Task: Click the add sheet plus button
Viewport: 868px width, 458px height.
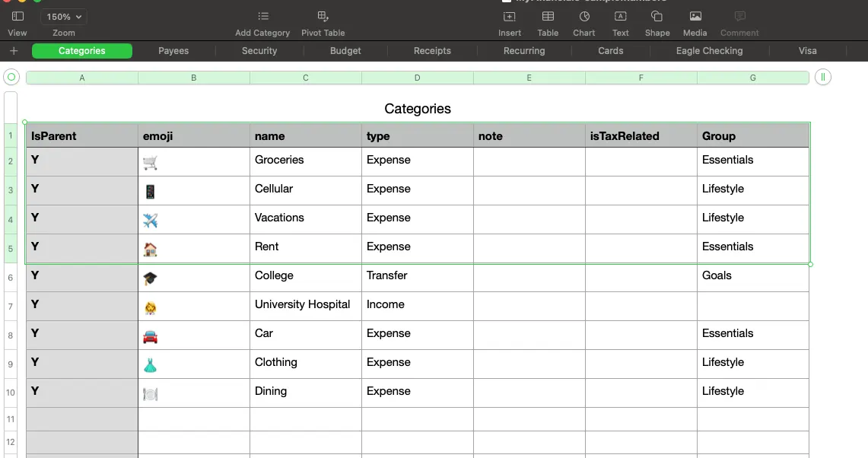Action: [14, 51]
